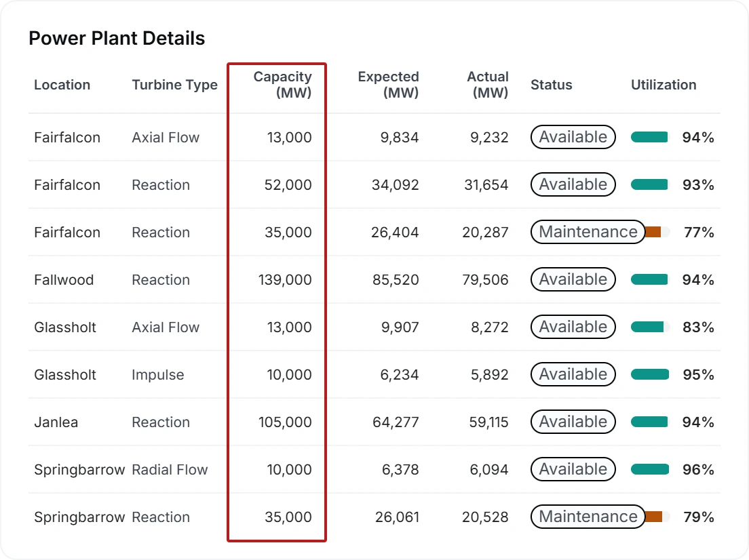Click the 8,272 actual value
Screen dimensions: 749x560
point(490,327)
